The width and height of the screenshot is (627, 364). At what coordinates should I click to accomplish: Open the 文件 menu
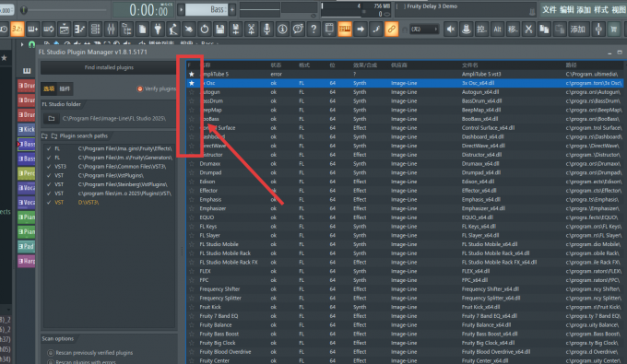[x=550, y=9]
